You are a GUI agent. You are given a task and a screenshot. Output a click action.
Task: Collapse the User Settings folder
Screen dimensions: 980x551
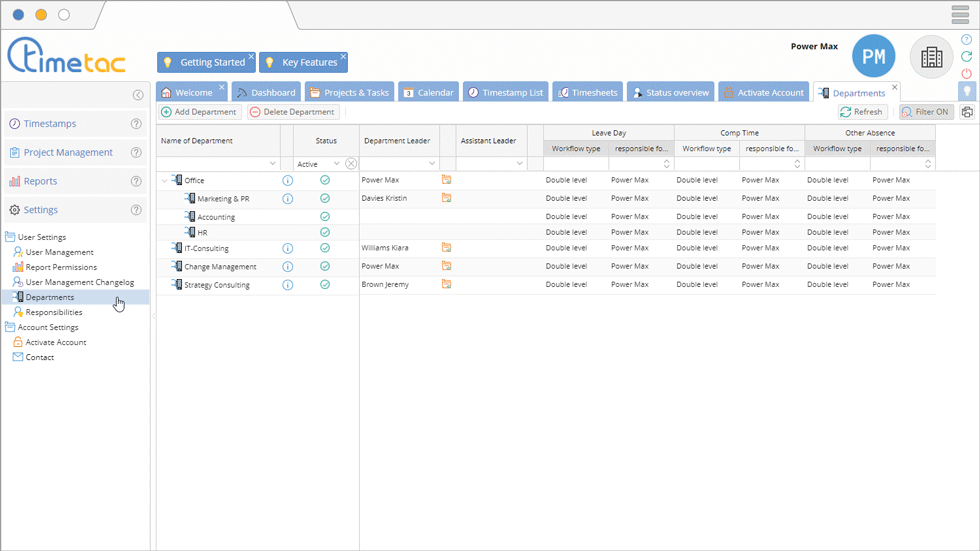tap(10, 237)
